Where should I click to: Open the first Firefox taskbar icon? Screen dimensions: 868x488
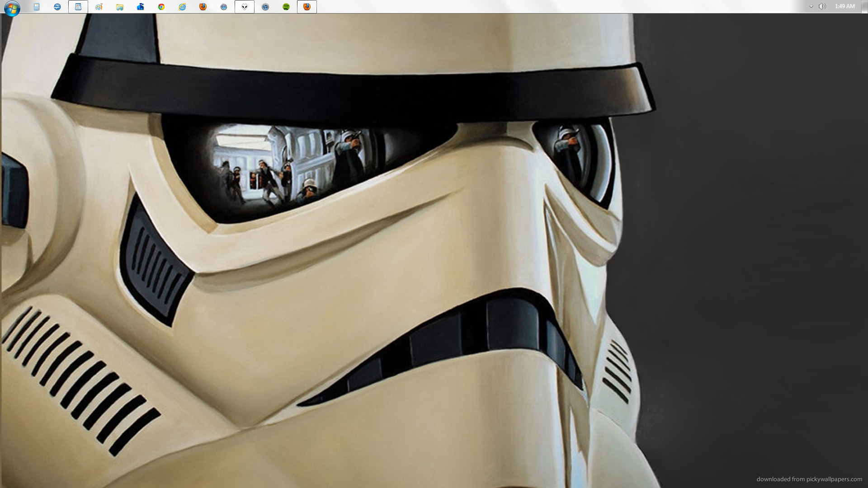(203, 7)
